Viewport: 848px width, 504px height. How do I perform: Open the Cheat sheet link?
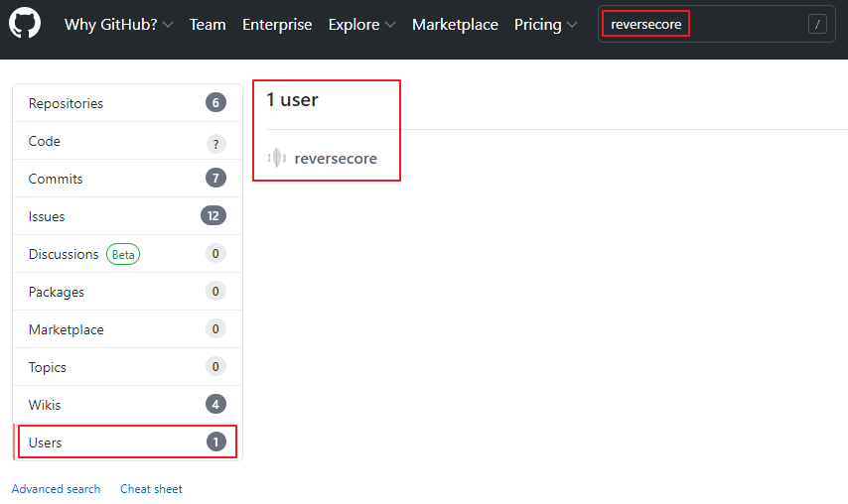151,489
